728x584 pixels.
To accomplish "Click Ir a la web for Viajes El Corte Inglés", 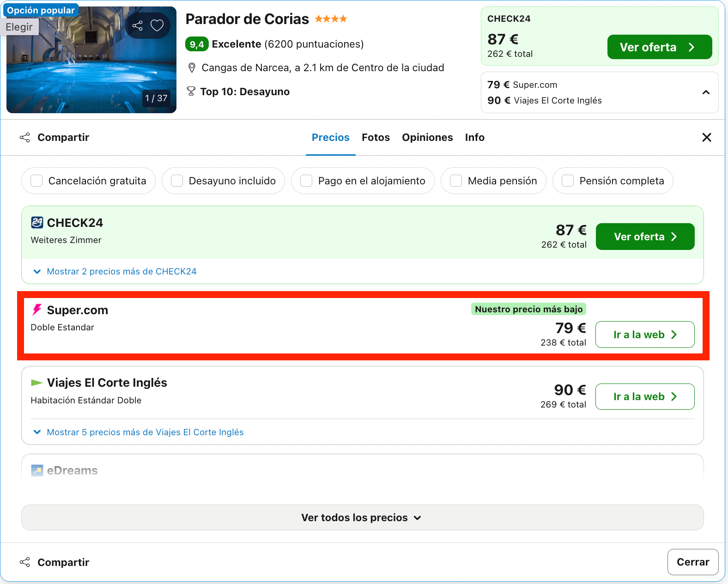I will click(x=645, y=396).
